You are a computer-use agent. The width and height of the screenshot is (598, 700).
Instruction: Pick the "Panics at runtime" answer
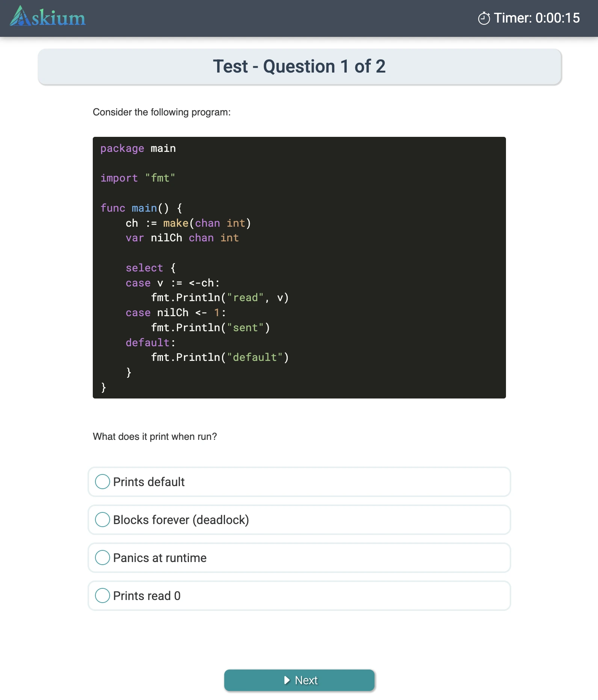point(103,558)
